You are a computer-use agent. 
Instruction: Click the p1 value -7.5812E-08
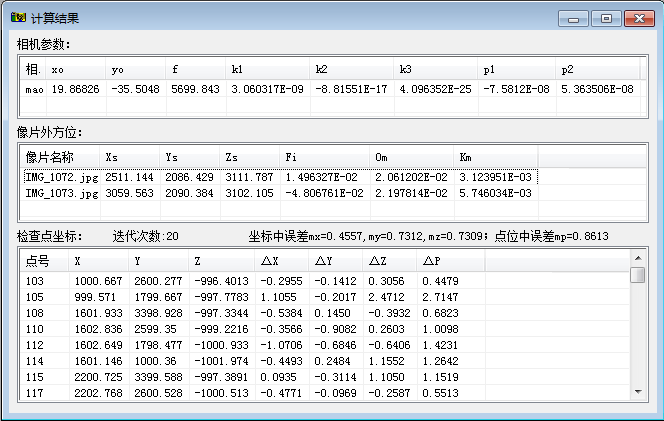[516, 89]
